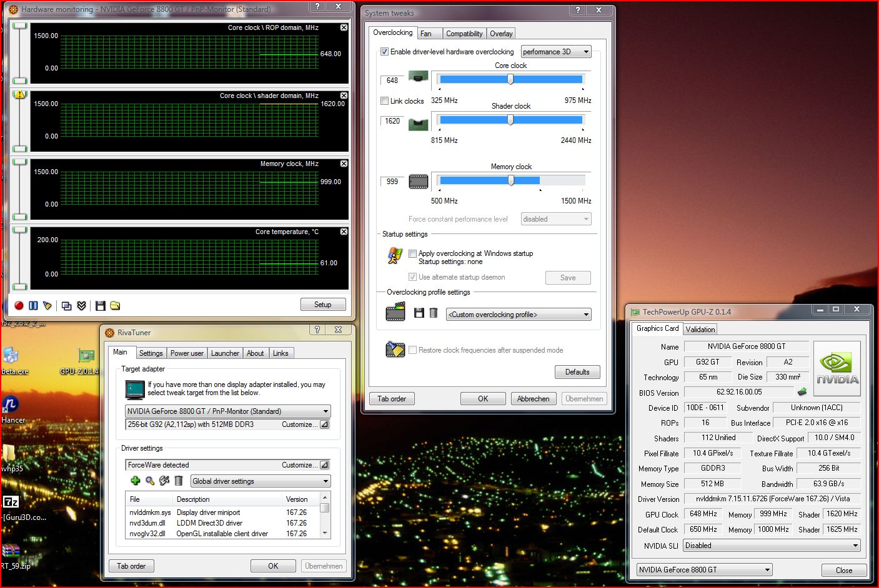879x588 pixels.
Task: Click the NVIDIA logo in GPU-Z
Action: click(837, 368)
